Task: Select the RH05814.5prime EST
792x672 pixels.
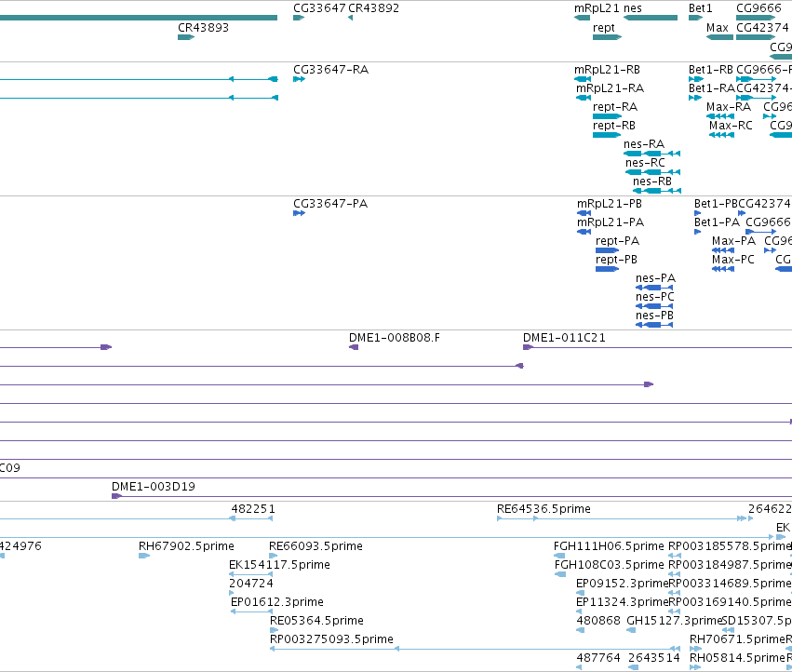Action: pyautogui.click(x=695, y=667)
